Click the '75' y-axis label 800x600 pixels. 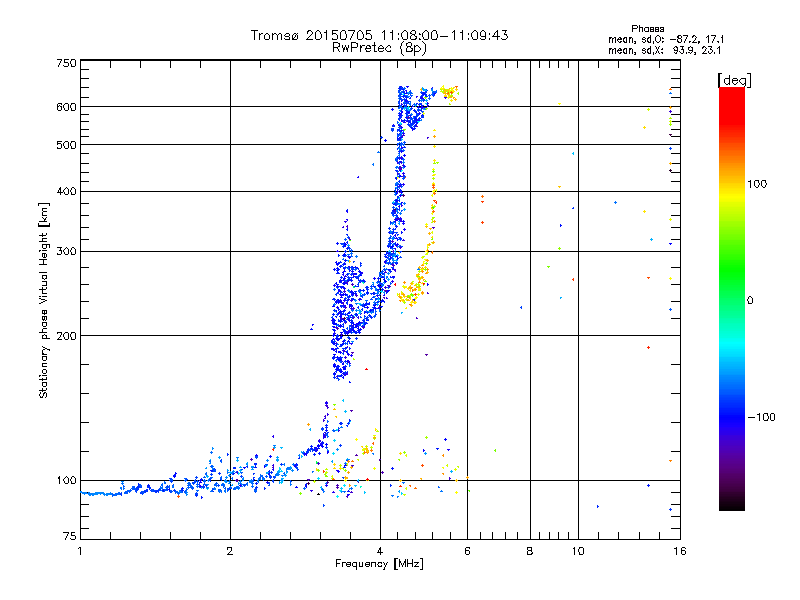pos(70,536)
